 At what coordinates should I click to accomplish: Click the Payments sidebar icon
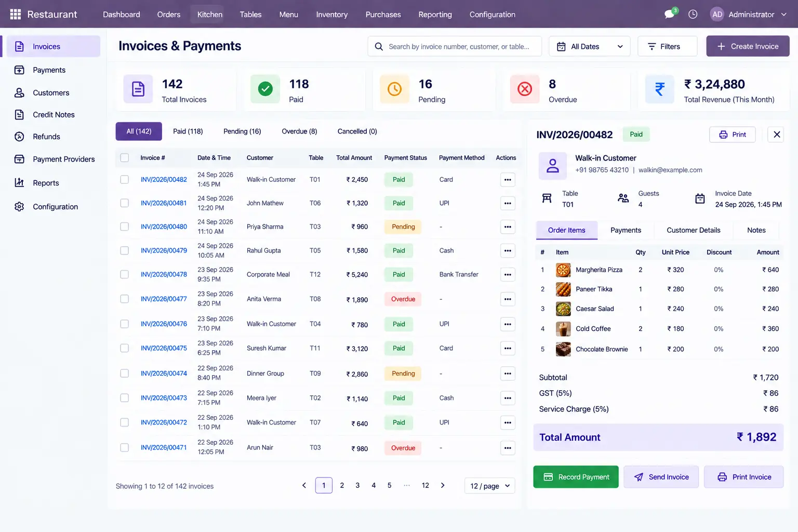coord(19,70)
